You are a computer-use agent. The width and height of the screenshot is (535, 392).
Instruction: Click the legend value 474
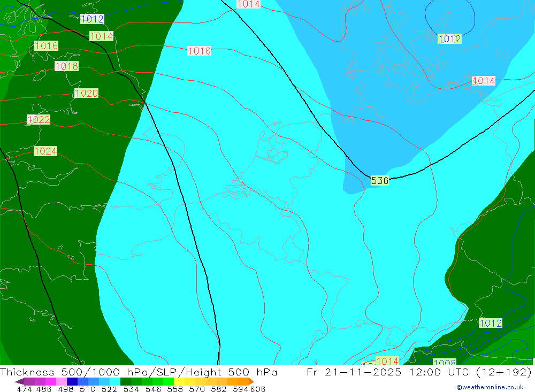click(x=25, y=389)
